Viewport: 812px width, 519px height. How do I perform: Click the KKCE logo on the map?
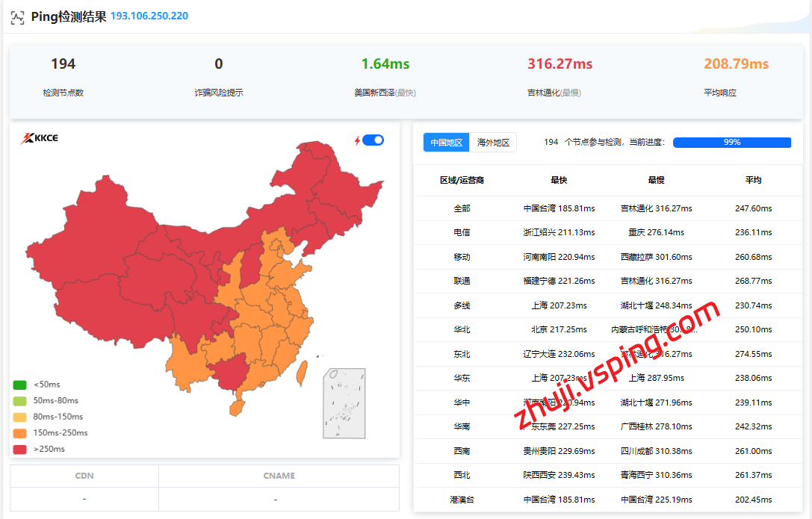click(x=40, y=138)
